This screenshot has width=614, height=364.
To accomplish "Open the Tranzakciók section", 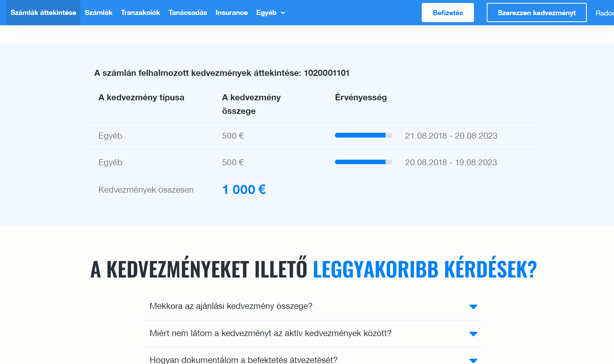I will pyautogui.click(x=140, y=13).
